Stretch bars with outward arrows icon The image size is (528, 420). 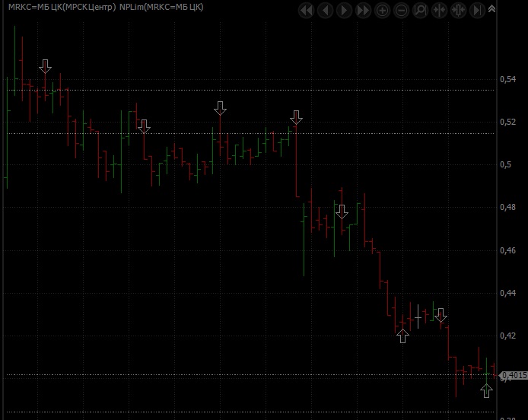tap(458, 11)
